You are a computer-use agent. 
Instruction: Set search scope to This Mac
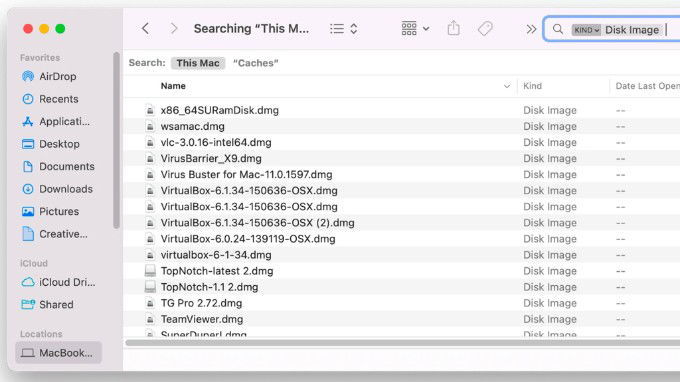pyautogui.click(x=198, y=63)
